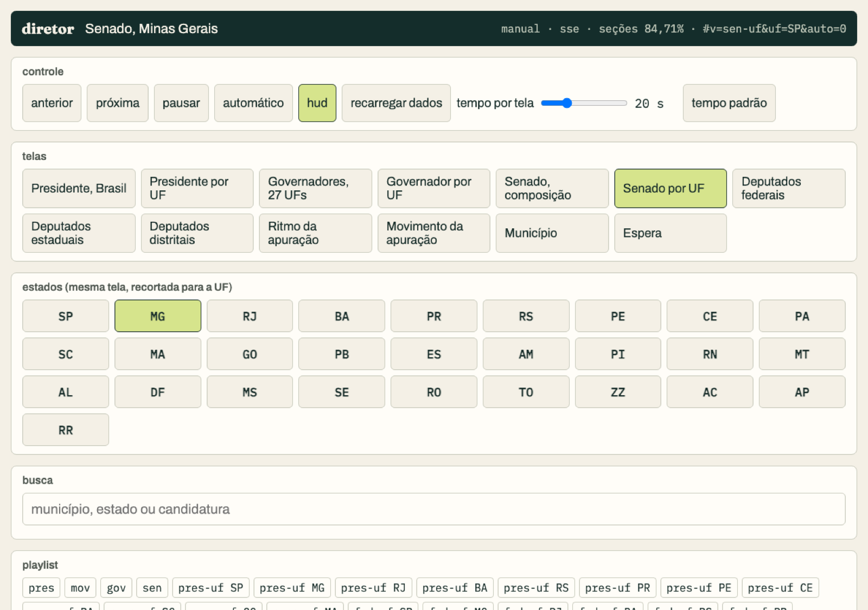This screenshot has width=868, height=610.
Task: Select the Senado por UF screen
Action: click(x=671, y=188)
